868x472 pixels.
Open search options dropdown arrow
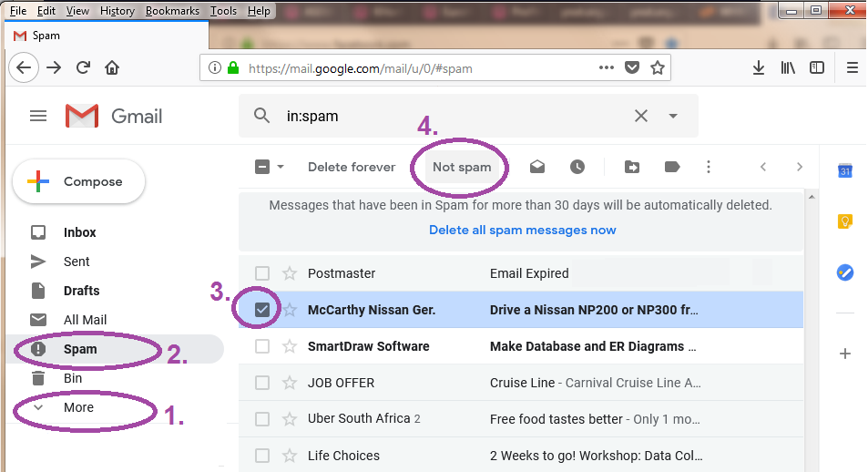pos(673,116)
